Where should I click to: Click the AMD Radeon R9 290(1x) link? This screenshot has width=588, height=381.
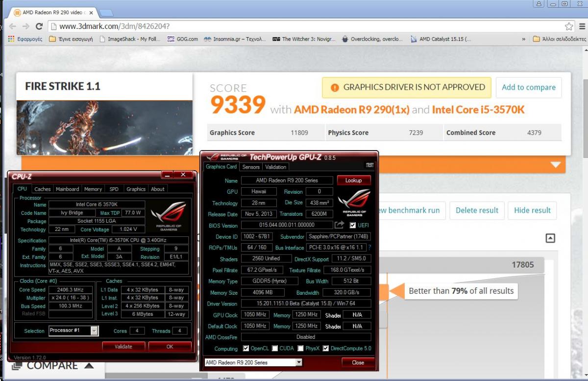click(352, 109)
